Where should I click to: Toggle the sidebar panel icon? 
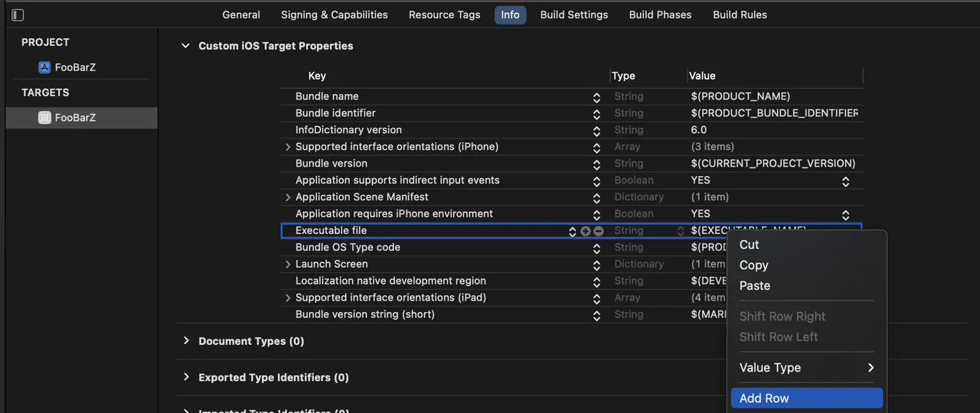[18, 15]
